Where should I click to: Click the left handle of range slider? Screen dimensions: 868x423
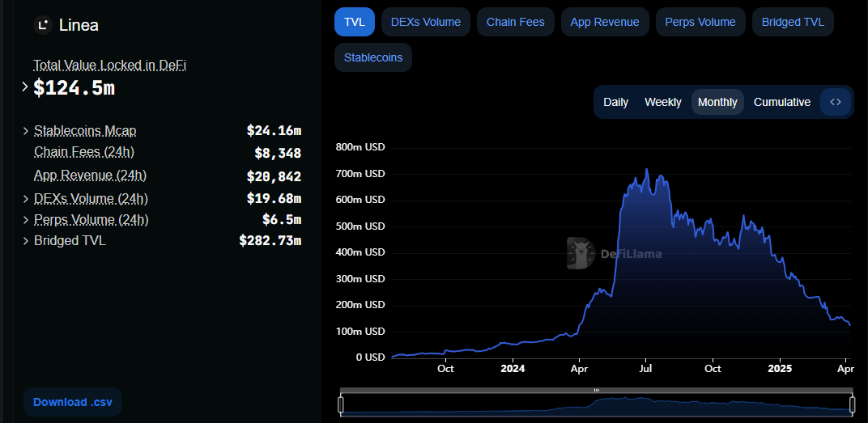342,404
